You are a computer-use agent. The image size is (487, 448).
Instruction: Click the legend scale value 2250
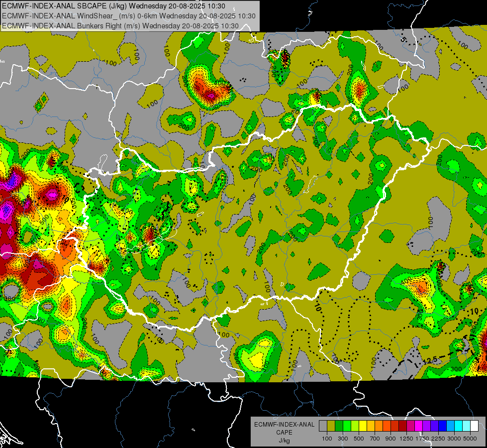pos(438,439)
